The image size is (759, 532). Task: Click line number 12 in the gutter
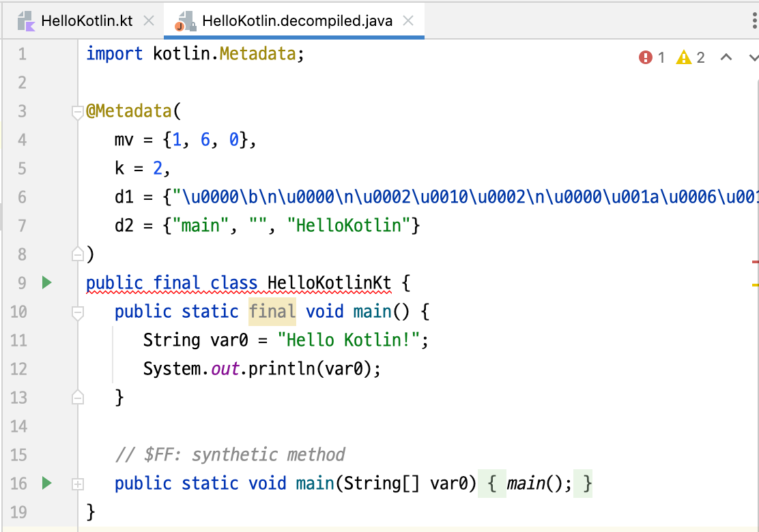(x=18, y=369)
